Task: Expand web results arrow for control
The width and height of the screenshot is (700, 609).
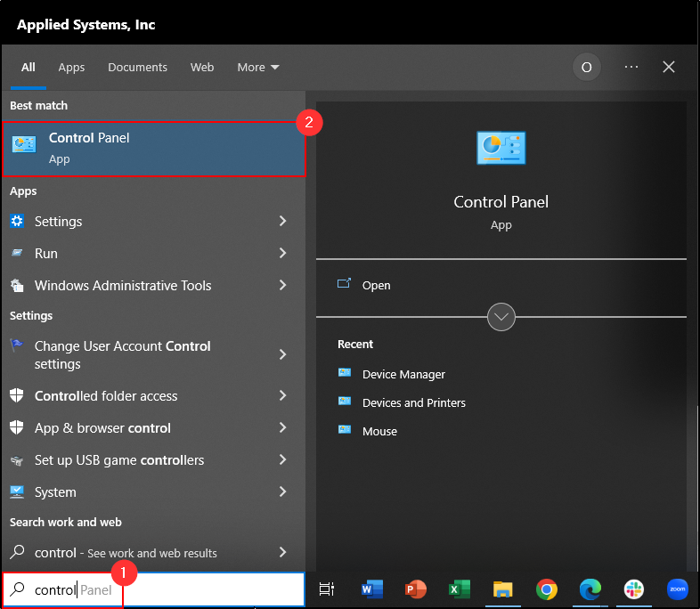Action: tap(282, 552)
